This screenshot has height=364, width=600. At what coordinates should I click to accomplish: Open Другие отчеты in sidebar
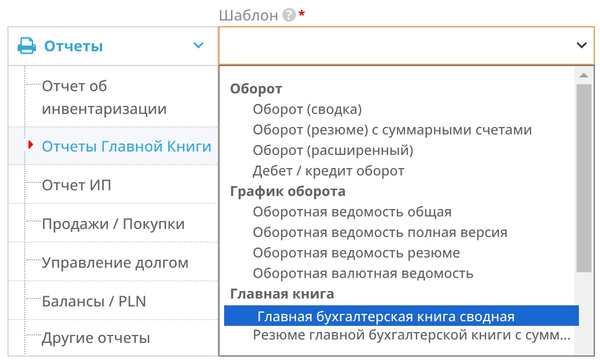pyautogui.click(x=96, y=338)
